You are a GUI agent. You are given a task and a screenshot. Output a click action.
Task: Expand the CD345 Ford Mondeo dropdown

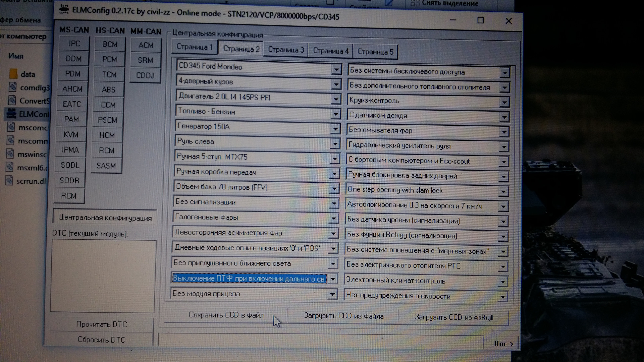point(336,69)
